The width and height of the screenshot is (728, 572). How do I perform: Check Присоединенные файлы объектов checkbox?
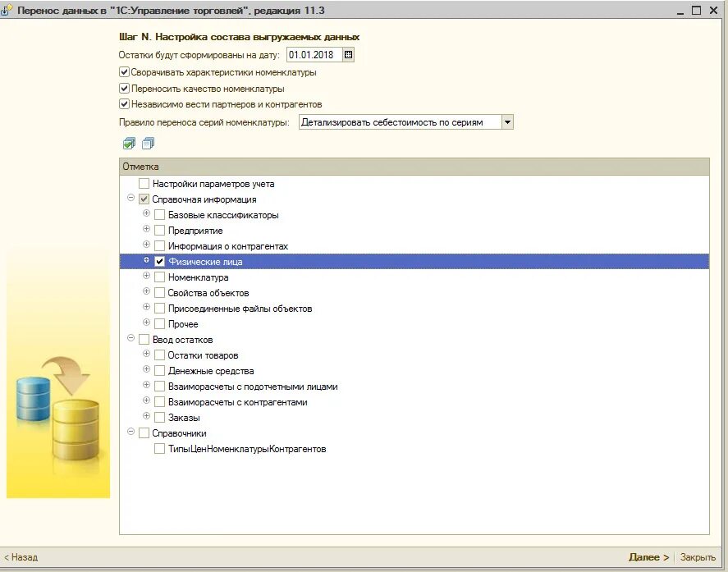(160, 309)
